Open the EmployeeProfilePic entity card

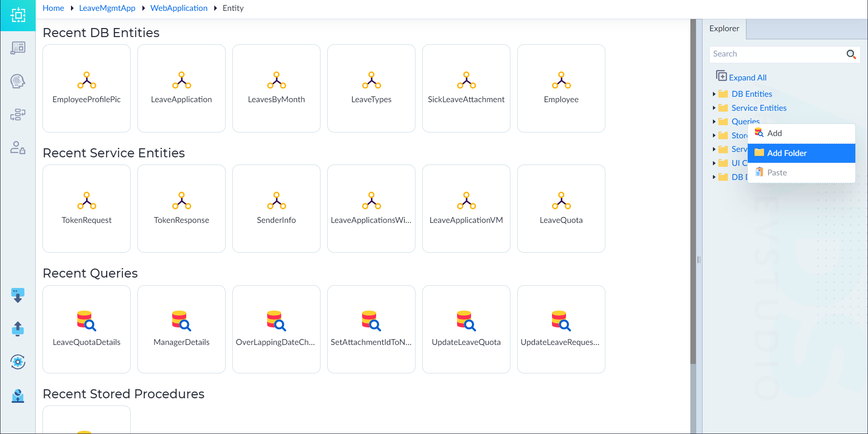point(86,88)
